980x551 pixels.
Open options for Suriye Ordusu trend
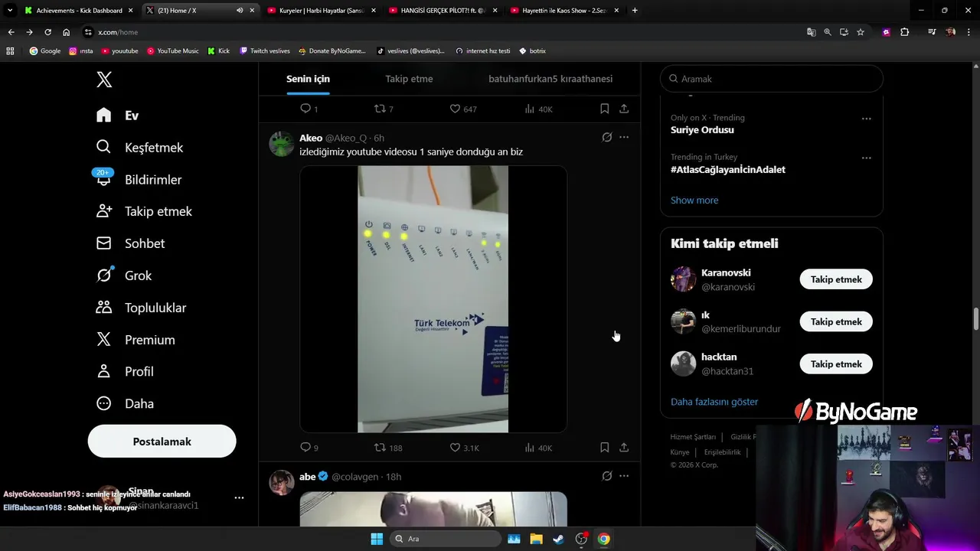tap(866, 119)
